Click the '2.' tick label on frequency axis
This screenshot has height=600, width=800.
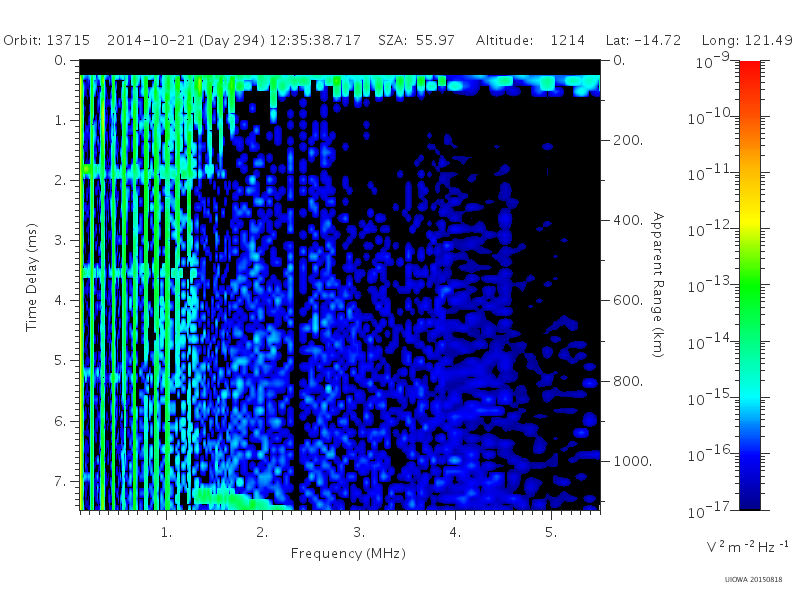click(x=262, y=532)
